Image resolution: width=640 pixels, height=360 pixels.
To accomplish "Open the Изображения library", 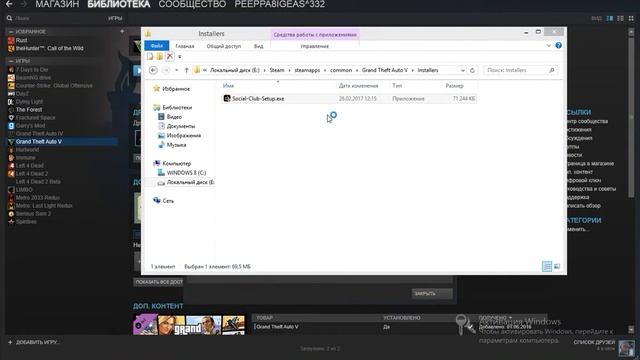I will 180,136.
